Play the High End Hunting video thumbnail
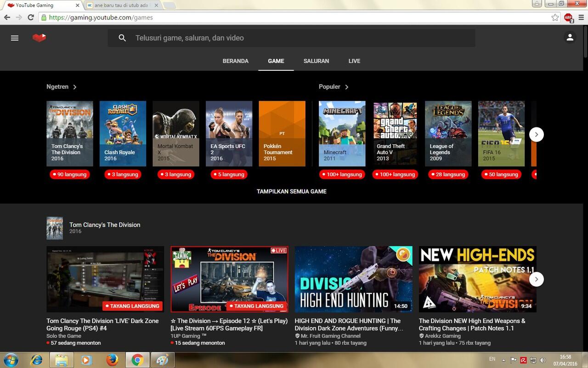This screenshot has height=368, width=588. pyautogui.click(x=354, y=279)
